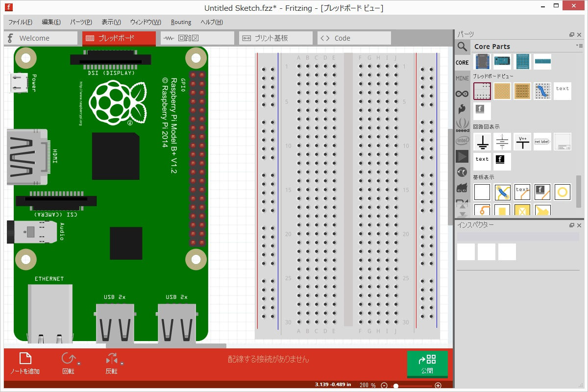
Task: Open the Intel parts bin
Action: tap(462, 141)
